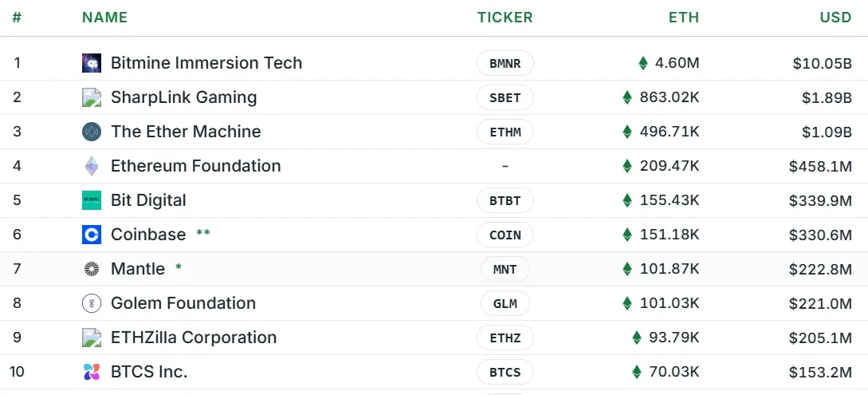The height and width of the screenshot is (395, 868).
Task: Select the GLM ticker badge
Action: click(505, 303)
